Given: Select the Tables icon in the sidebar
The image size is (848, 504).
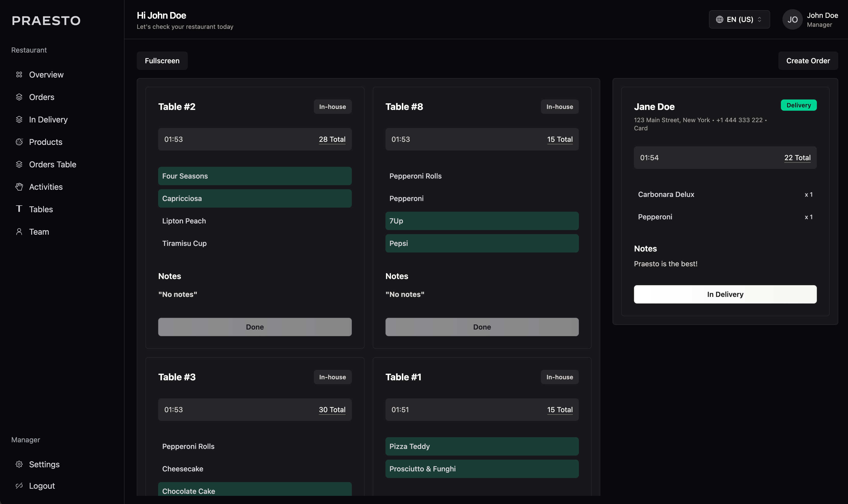Looking at the screenshot, I should pyautogui.click(x=19, y=209).
